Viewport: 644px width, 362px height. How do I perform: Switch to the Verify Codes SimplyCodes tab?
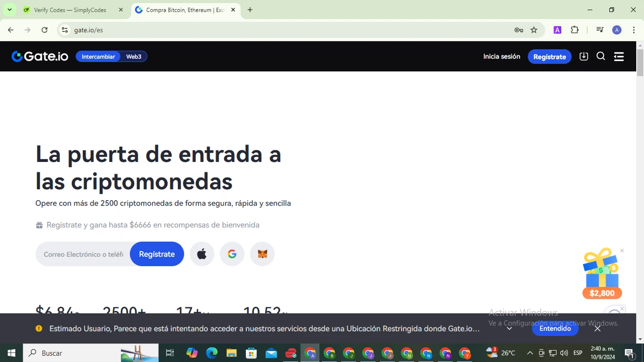70,10
